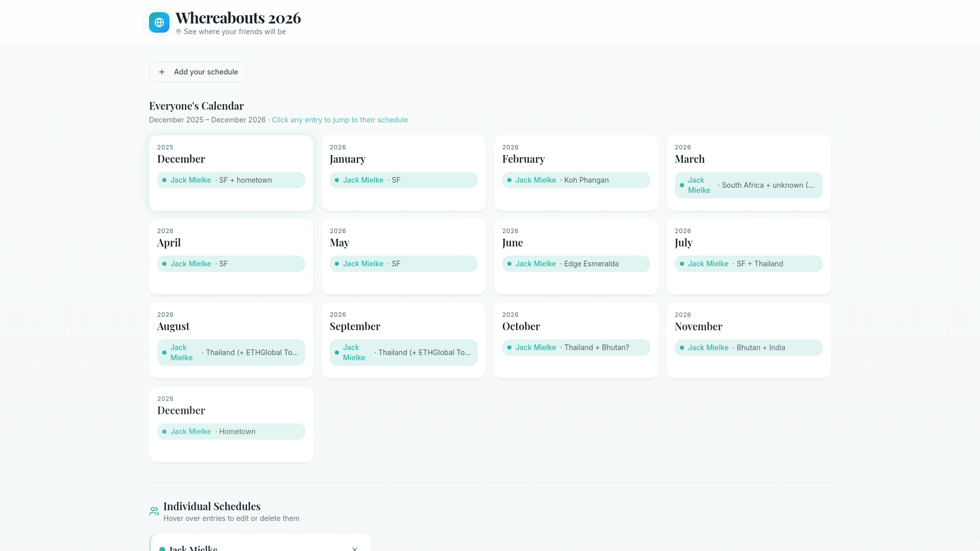
Task: Open the August Thailand ETHGlobal entry
Action: 231,353
